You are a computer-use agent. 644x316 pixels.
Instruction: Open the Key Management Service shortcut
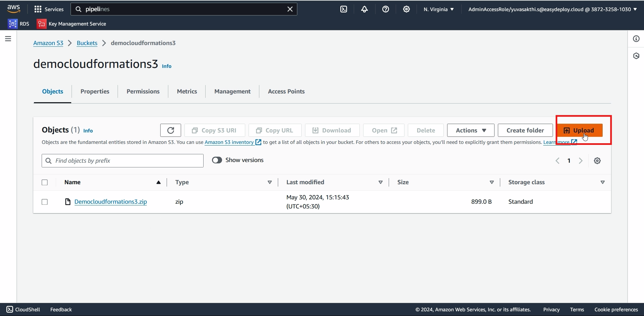(72, 24)
